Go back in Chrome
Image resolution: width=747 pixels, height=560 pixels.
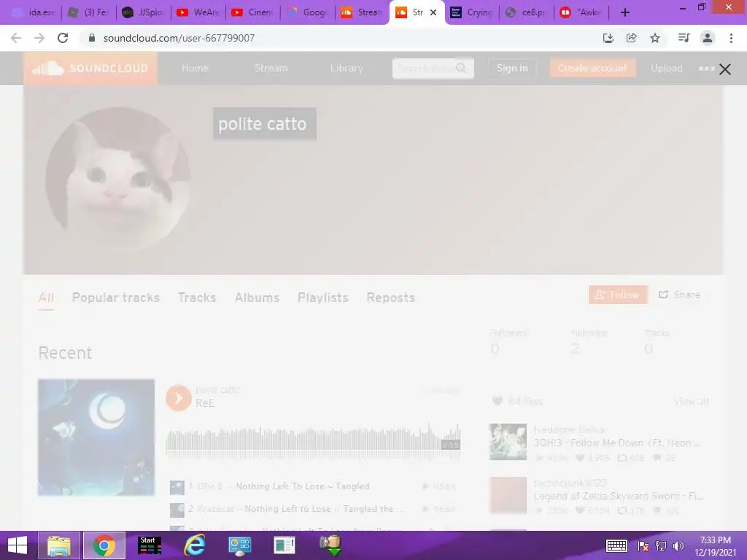pos(16,38)
